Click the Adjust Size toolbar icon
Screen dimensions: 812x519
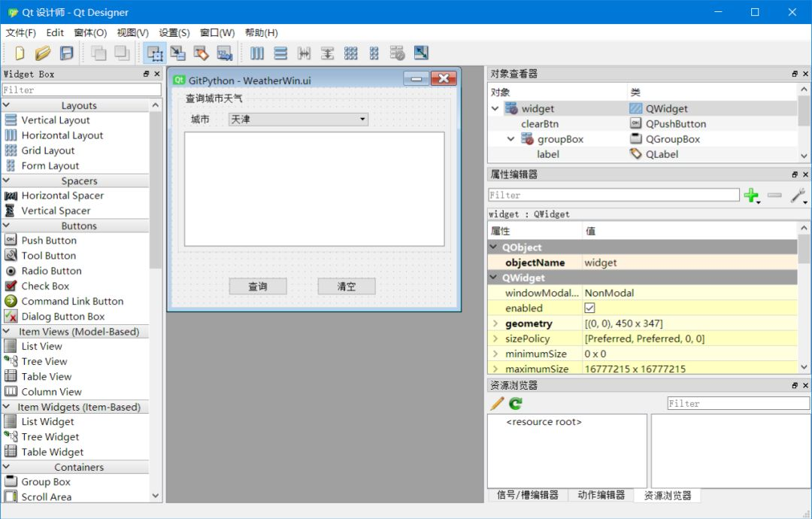(421, 53)
